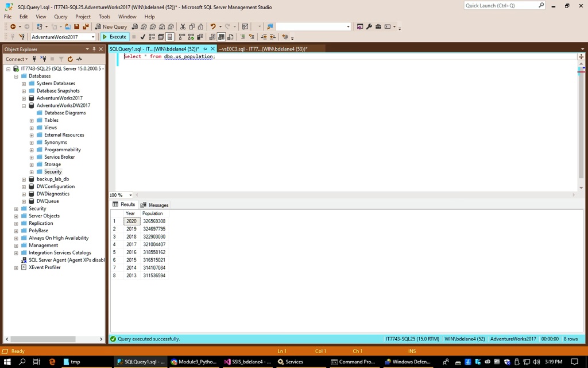588x368 pixels.
Task: Click the Open File folder icon
Action: pos(68,26)
